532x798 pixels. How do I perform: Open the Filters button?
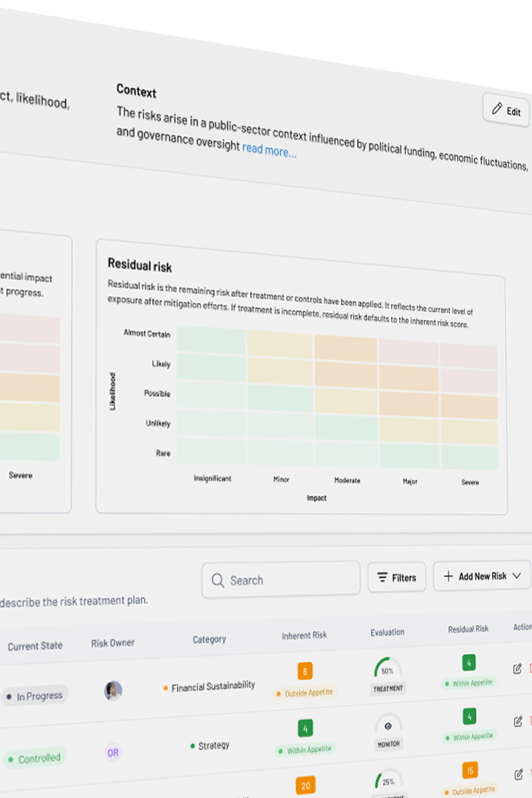click(x=397, y=577)
